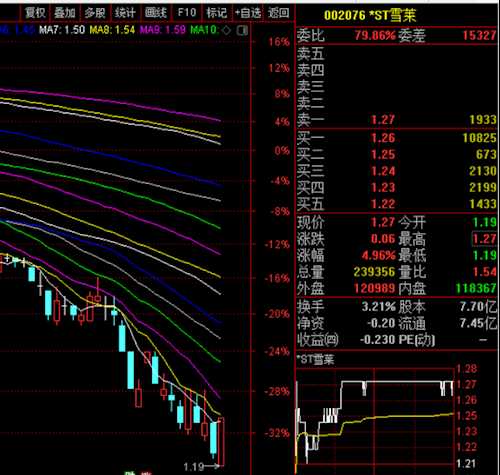Click the 复权 toolbar button

coord(35,13)
